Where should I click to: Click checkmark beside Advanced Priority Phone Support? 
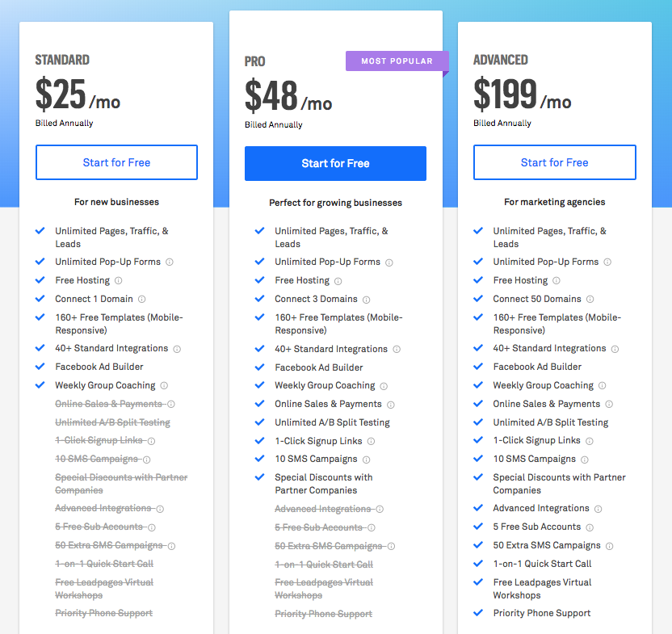coord(478,613)
